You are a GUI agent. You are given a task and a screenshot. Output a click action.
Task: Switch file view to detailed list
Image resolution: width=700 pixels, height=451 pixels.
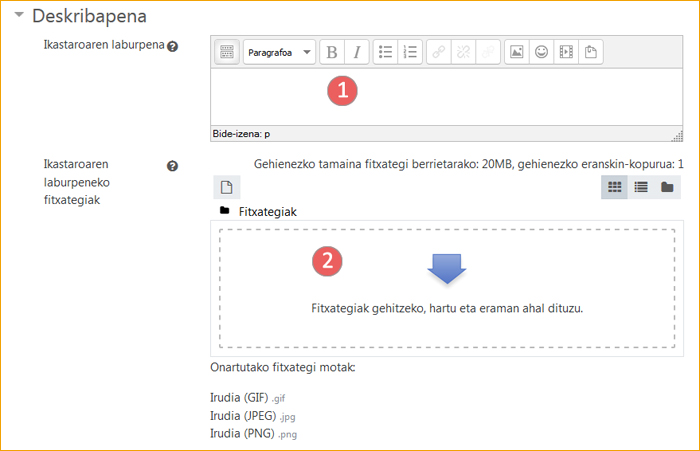[641, 187]
